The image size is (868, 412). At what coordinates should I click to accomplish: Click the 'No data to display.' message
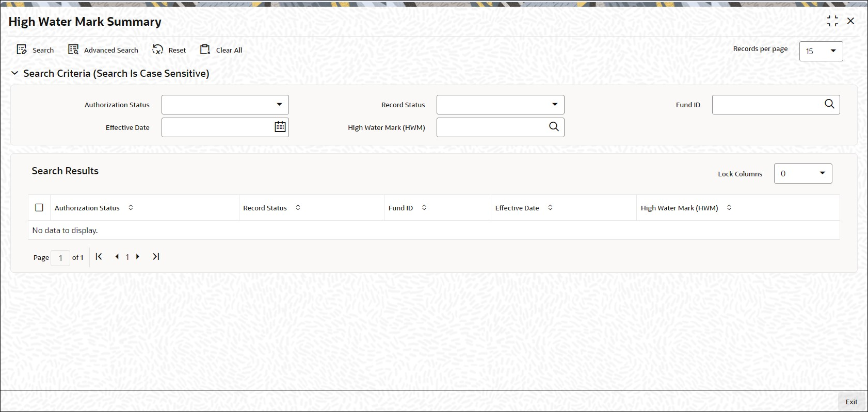[x=65, y=230]
